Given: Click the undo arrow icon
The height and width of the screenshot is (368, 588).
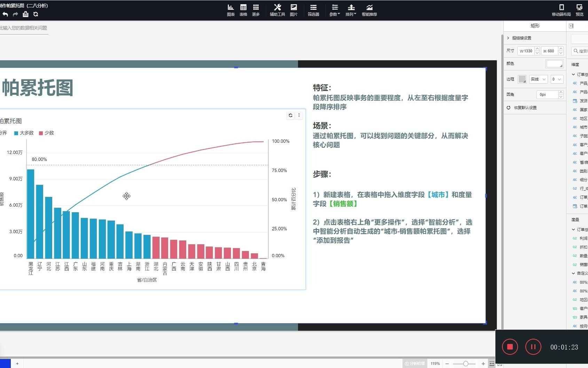Looking at the screenshot, I should [5, 14].
